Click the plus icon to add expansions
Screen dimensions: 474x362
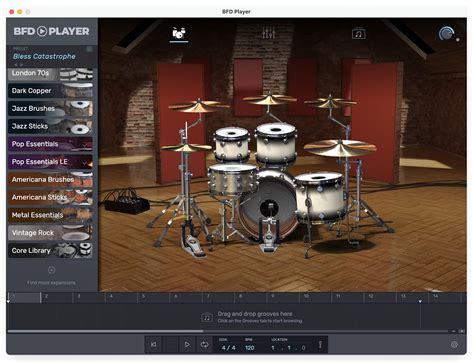click(x=51, y=270)
